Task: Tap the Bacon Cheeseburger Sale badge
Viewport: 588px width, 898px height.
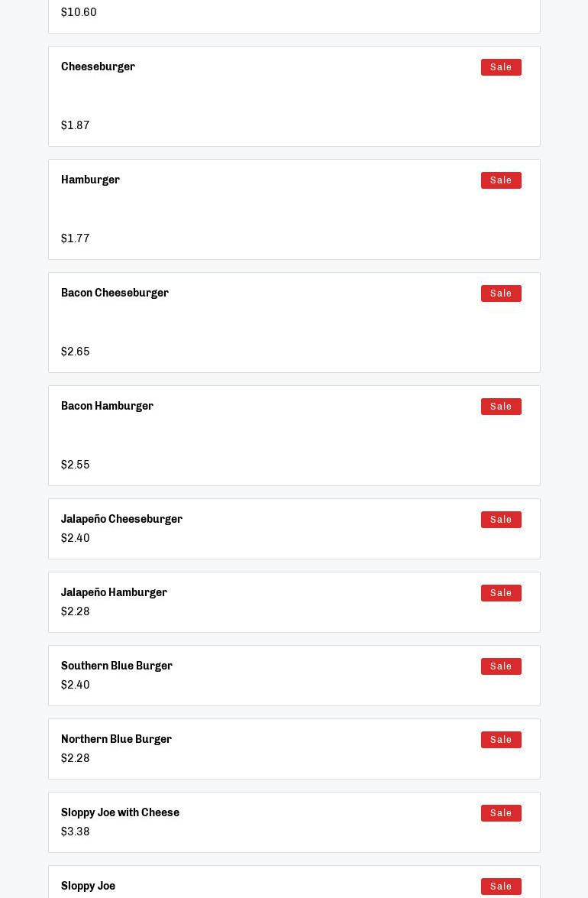Action: point(501,293)
